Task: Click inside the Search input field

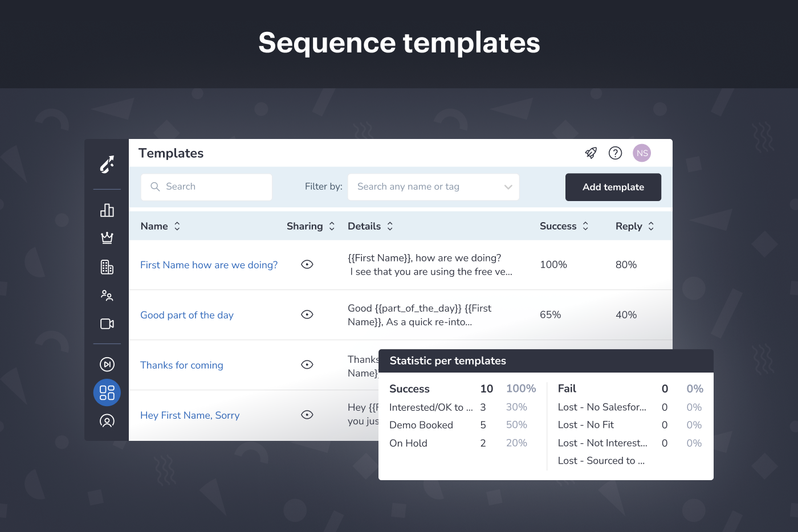Action: point(206,187)
